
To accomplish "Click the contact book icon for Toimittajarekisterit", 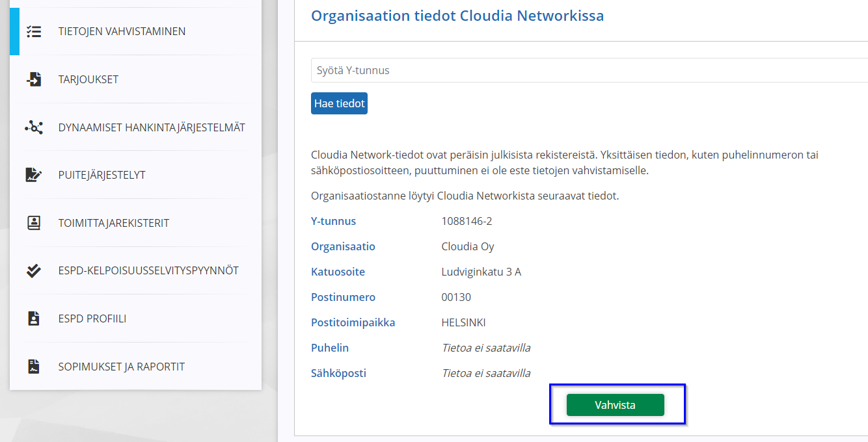I will point(34,223).
